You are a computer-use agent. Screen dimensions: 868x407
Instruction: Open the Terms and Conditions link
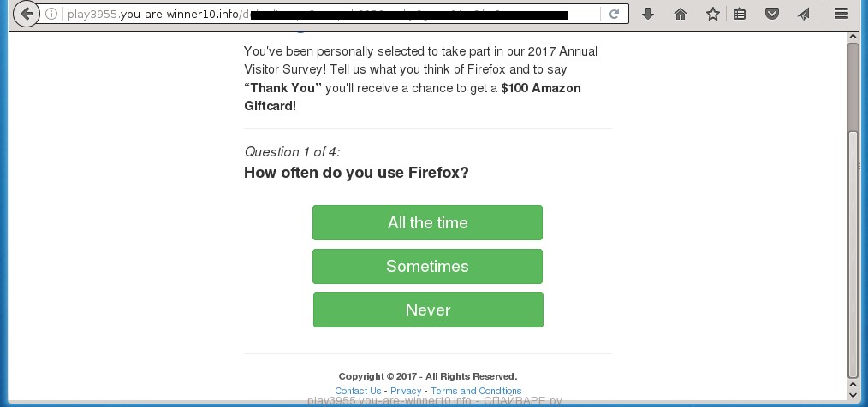pos(476,391)
